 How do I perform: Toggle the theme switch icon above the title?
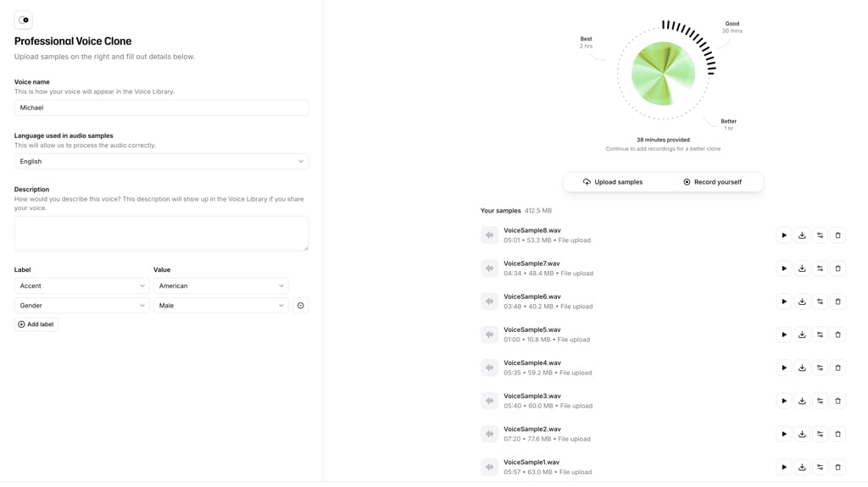tap(24, 19)
